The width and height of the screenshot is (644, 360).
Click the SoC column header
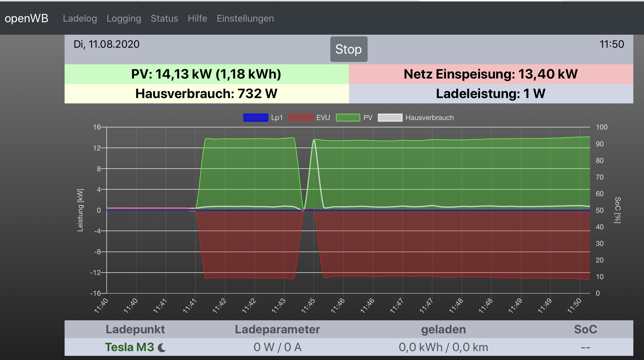point(586,329)
